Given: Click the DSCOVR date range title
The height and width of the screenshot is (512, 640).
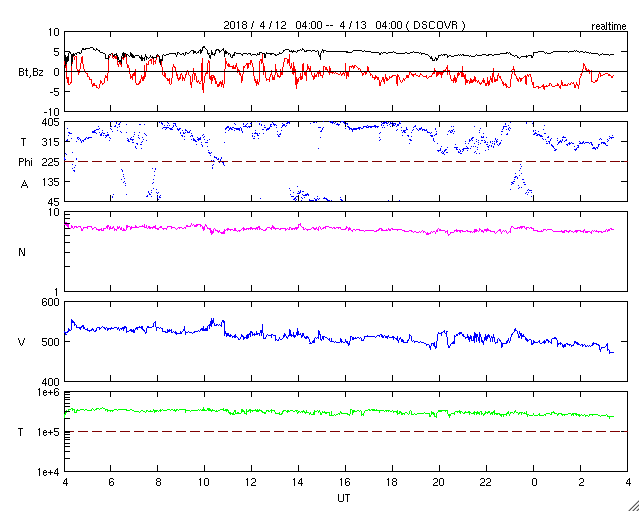Looking at the screenshot, I should 344,25.
